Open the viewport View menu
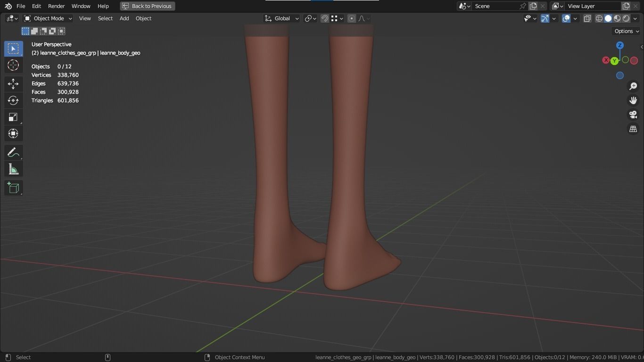This screenshot has width=644, height=362. [85, 18]
